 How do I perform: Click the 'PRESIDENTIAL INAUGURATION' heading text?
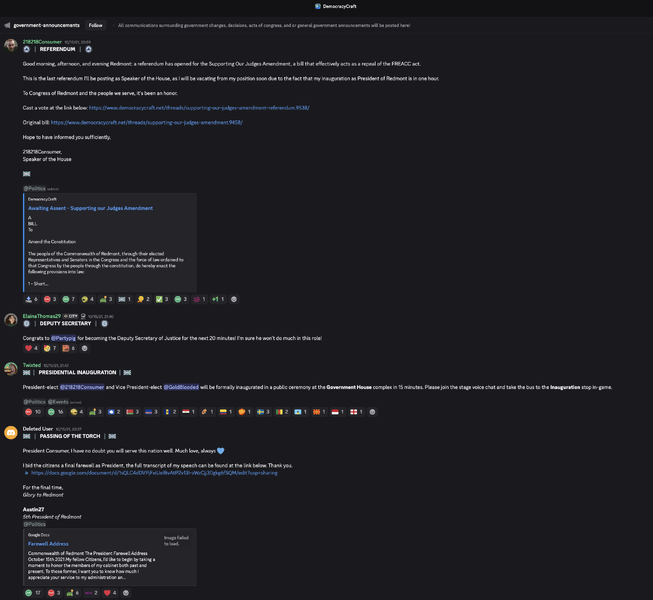(78, 373)
